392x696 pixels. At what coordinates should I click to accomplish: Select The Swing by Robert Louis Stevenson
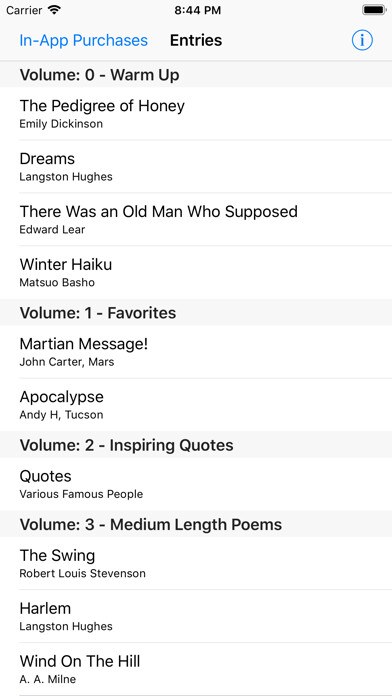pos(196,563)
